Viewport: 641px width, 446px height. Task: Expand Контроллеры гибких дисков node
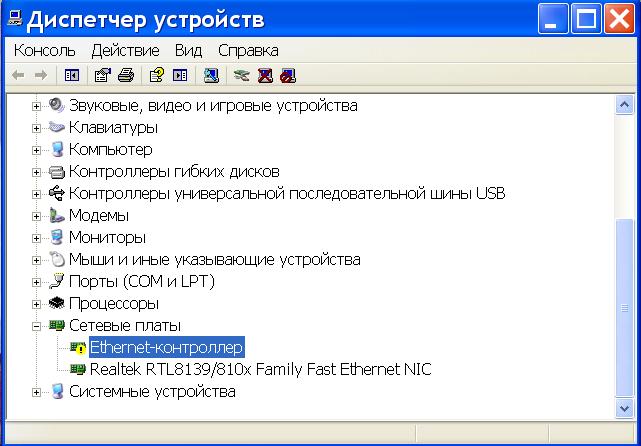(36, 173)
